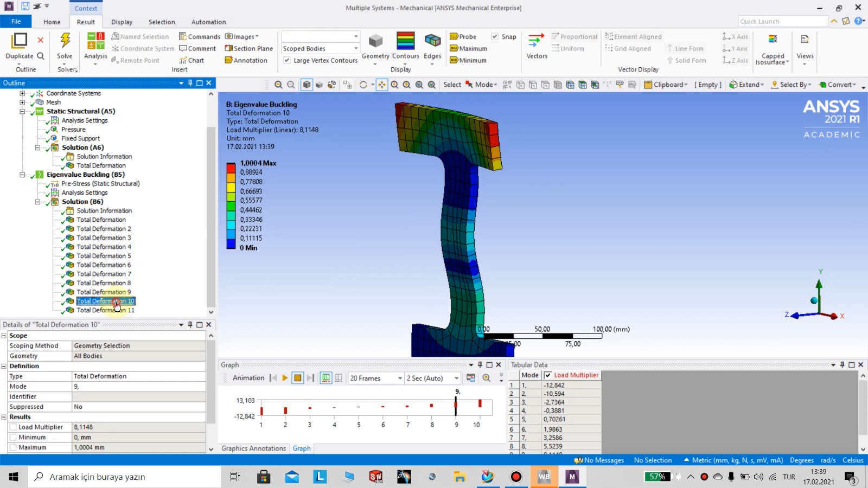Open the Contours display options icon

[406, 41]
